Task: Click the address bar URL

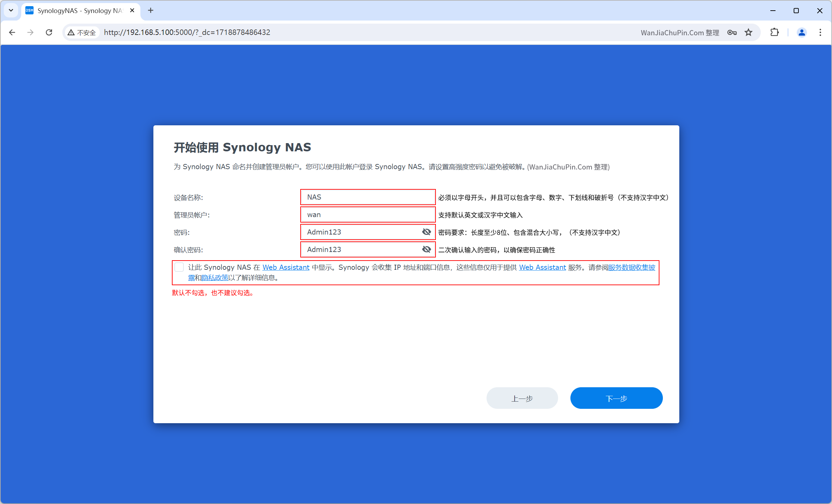Action: point(187,32)
